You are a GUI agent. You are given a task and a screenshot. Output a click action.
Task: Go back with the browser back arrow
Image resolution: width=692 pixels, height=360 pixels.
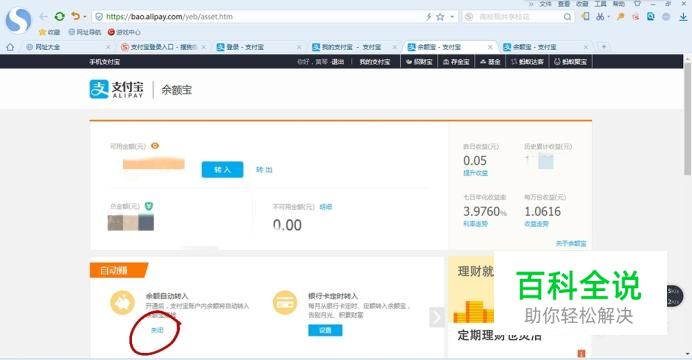[43, 17]
